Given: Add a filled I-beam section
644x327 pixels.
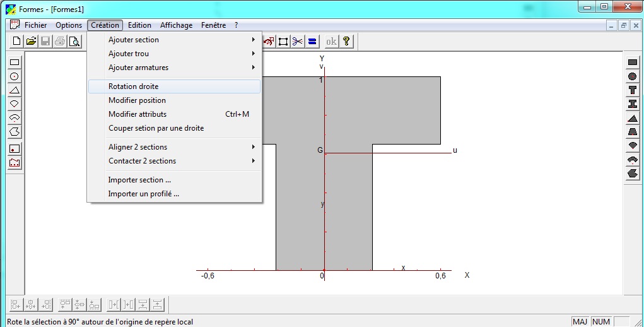Looking at the screenshot, I should pos(633,104).
